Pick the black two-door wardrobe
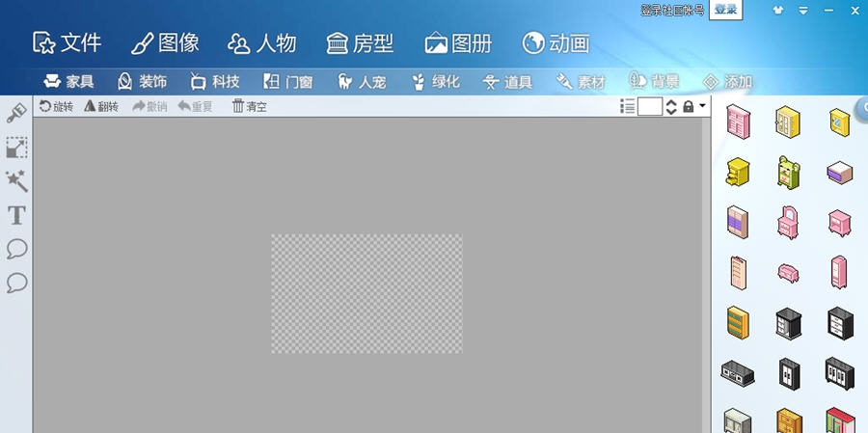 pyautogui.click(x=789, y=373)
